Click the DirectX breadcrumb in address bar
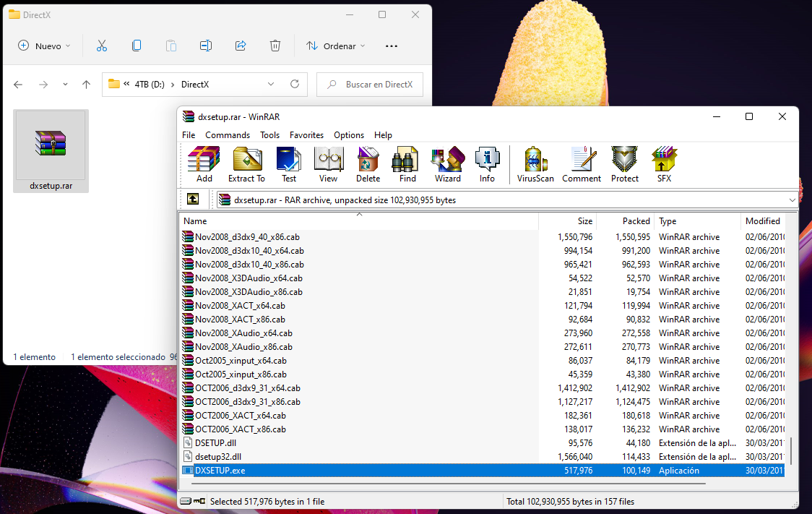The height and width of the screenshot is (514, 812). 195,85
